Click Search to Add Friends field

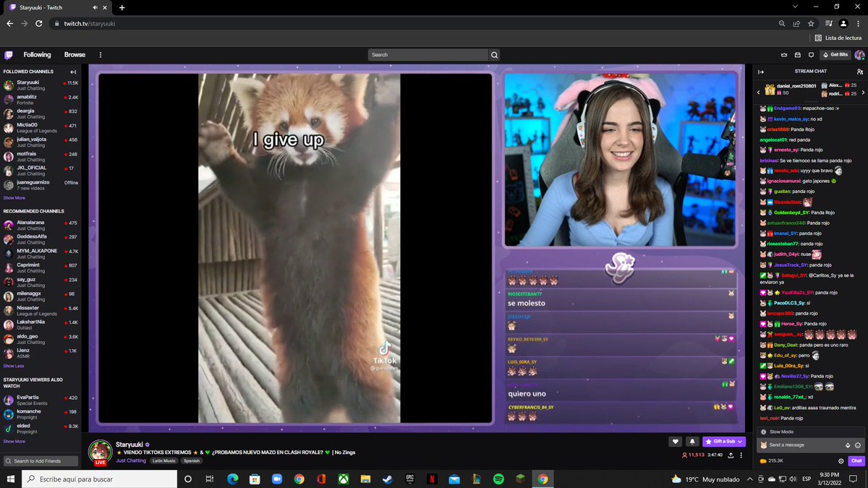[x=42, y=461]
